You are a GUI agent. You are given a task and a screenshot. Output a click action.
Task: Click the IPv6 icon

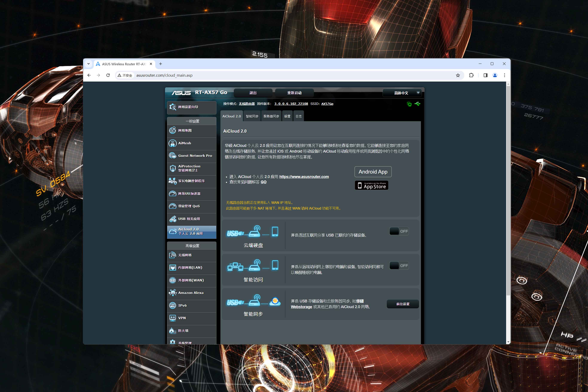pos(173,306)
